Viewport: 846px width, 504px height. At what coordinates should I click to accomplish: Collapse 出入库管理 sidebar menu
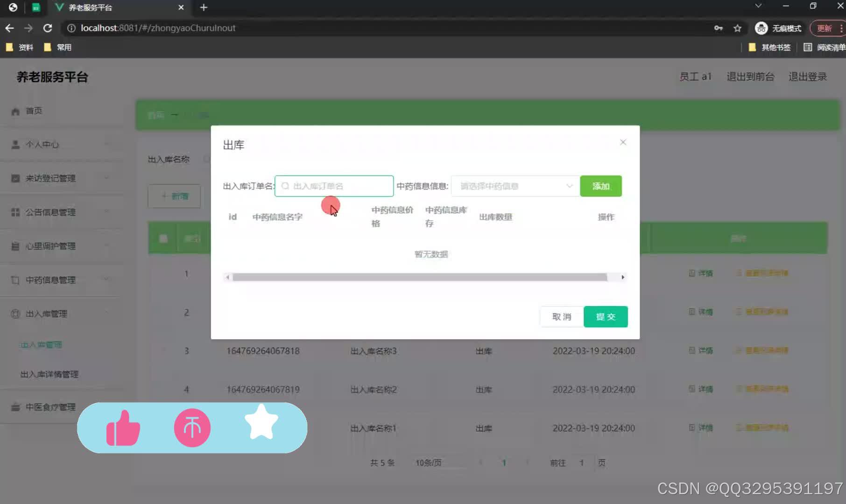click(61, 314)
